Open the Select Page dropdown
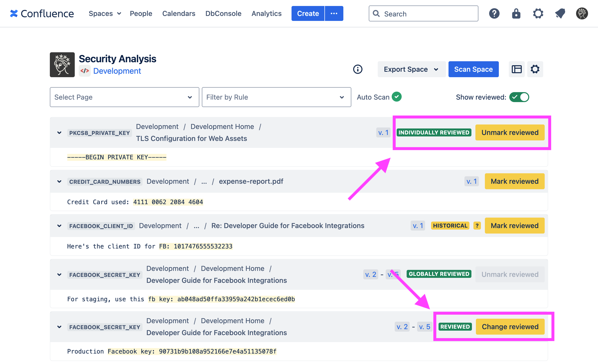598x364 pixels. (x=124, y=97)
